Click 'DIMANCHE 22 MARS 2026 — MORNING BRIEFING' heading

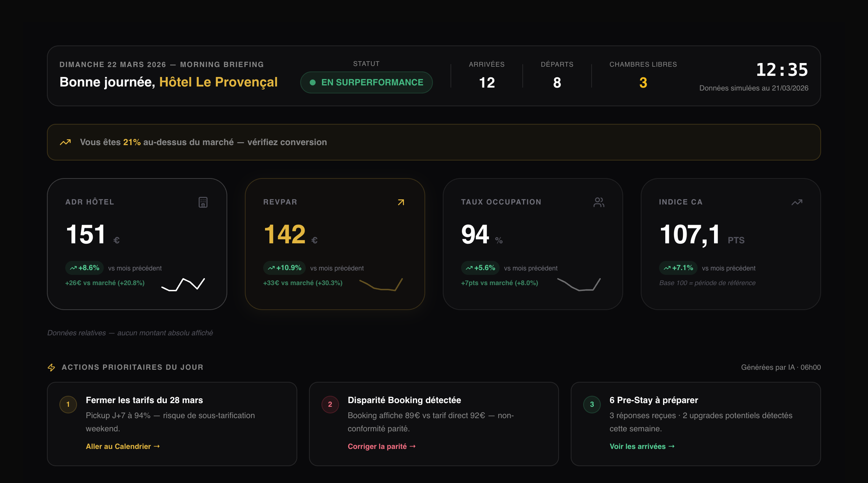(162, 64)
